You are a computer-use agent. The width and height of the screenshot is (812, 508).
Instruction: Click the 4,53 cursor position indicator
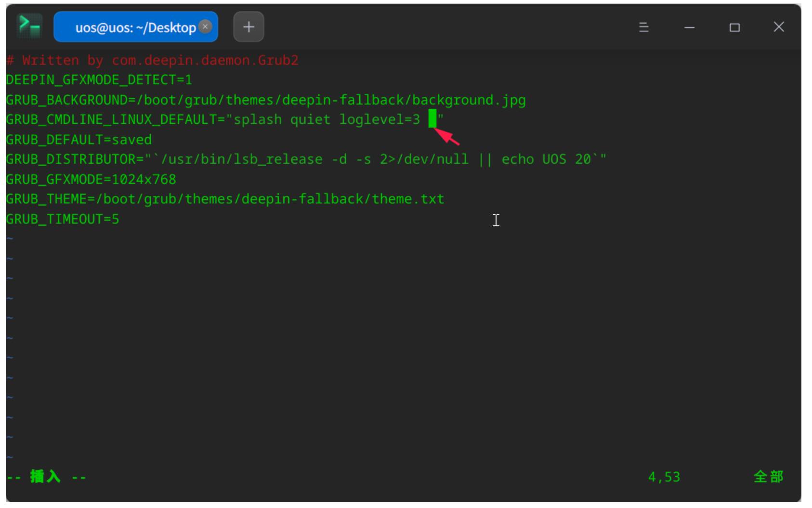(664, 477)
